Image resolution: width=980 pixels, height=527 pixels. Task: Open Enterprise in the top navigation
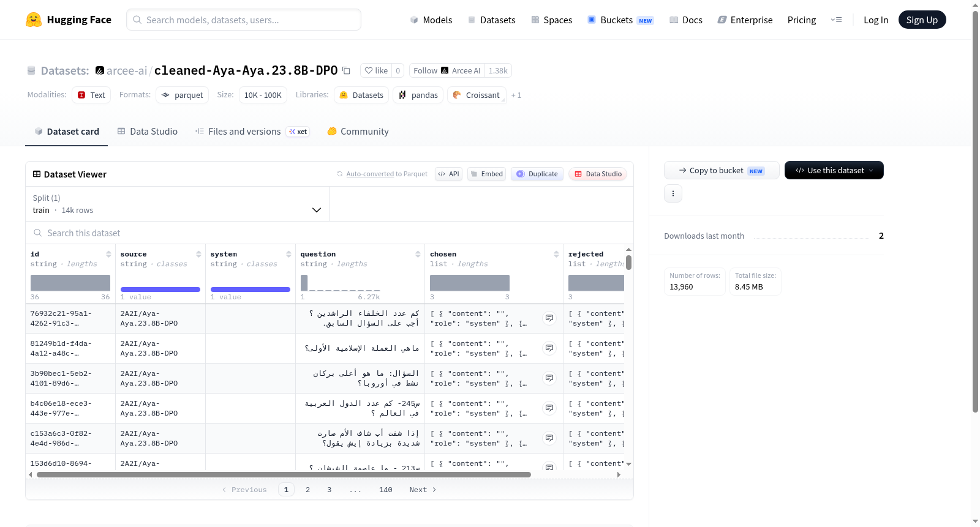(745, 20)
